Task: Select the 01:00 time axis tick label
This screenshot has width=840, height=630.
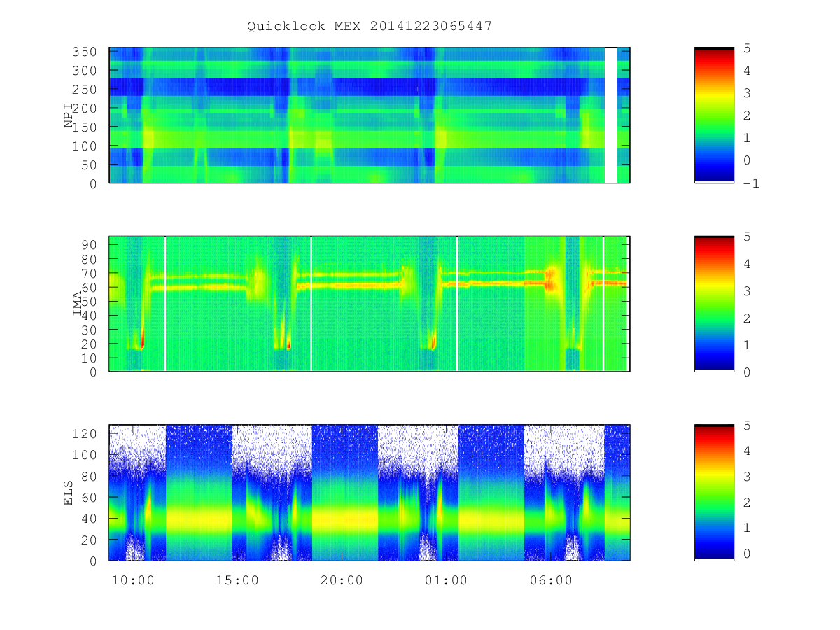Action: (x=446, y=580)
